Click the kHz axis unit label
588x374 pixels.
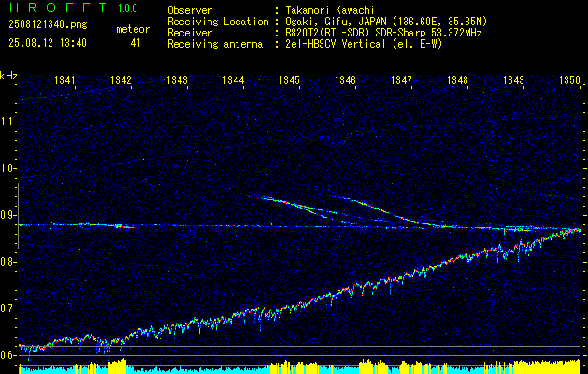tap(8, 76)
